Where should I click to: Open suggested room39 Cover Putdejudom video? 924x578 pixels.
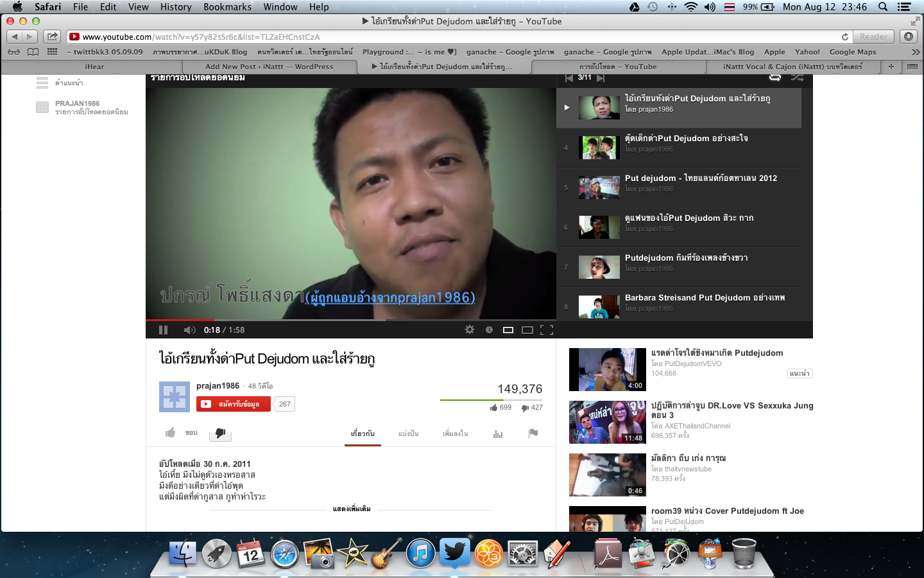pos(691,519)
